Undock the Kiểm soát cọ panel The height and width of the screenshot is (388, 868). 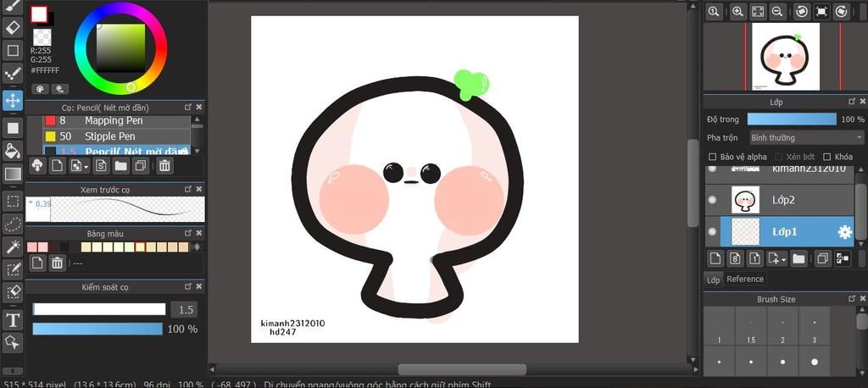tap(188, 286)
